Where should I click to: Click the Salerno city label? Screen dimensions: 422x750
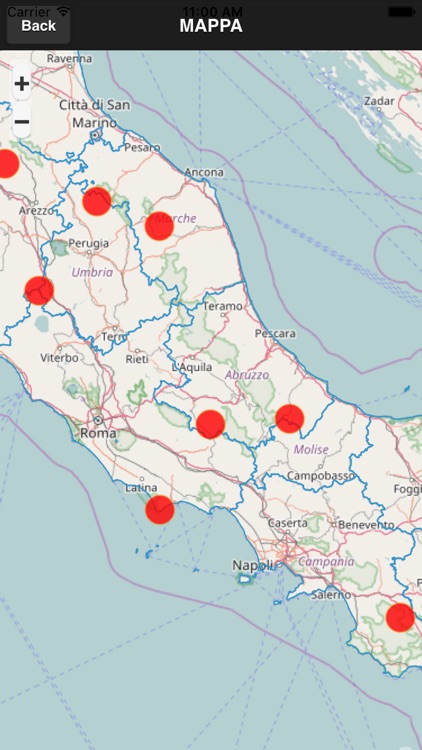click(331, 595)
